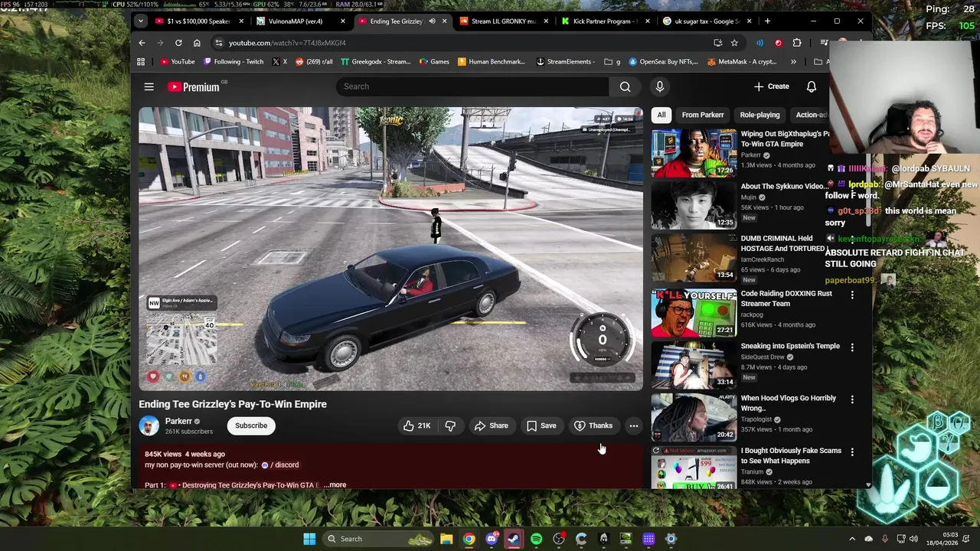
Task: Reload the page in Chrome
Action: click(178, 43)
